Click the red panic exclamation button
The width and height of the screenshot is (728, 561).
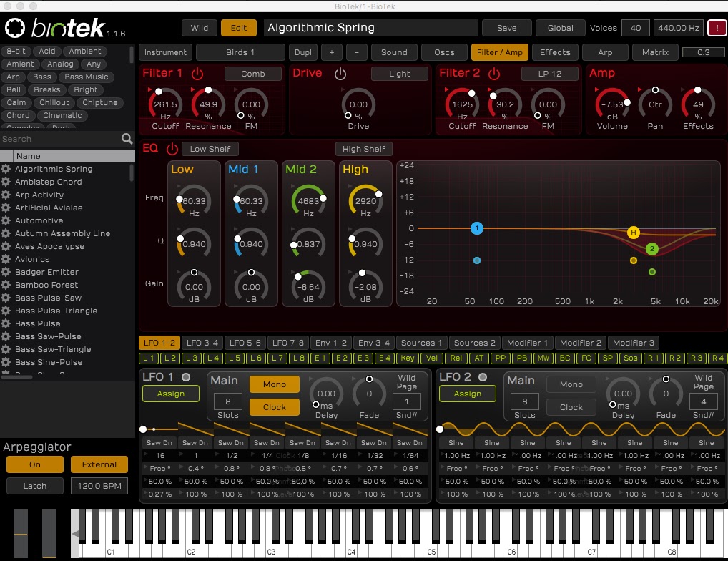pos(717,28)
